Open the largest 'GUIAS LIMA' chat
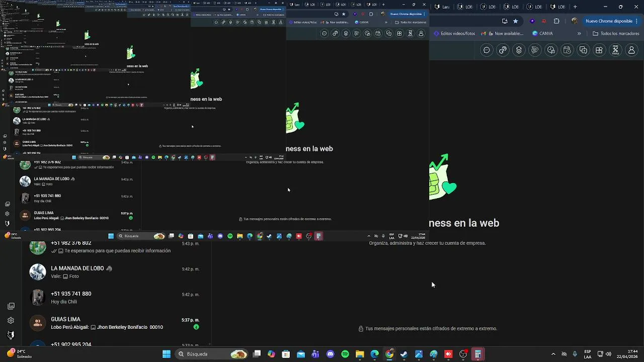Viewport: 644px width, 362px height. coord(116,323)
